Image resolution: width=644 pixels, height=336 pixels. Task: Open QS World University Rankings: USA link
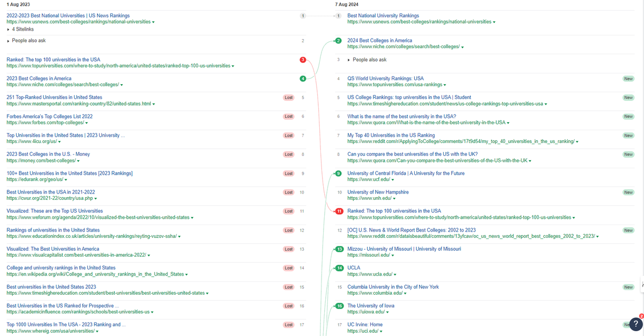[386, 79]
